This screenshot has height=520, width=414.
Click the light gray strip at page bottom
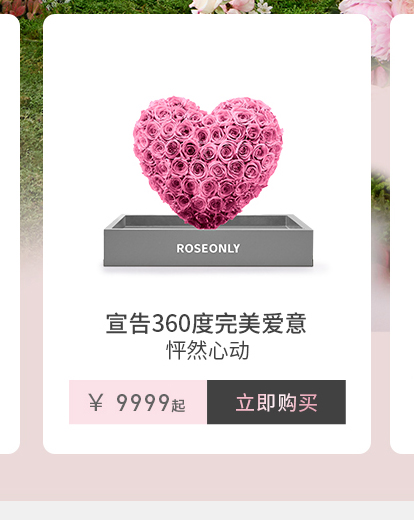point(207,510)
